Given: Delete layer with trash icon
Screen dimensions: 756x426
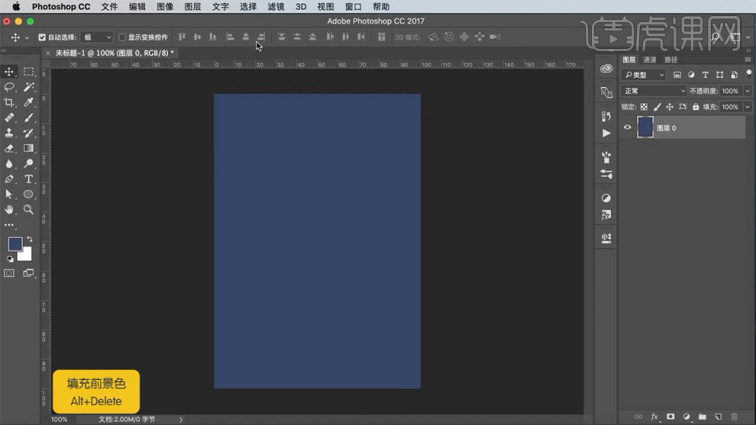Looking at the screenshot, I should point(734,417).
